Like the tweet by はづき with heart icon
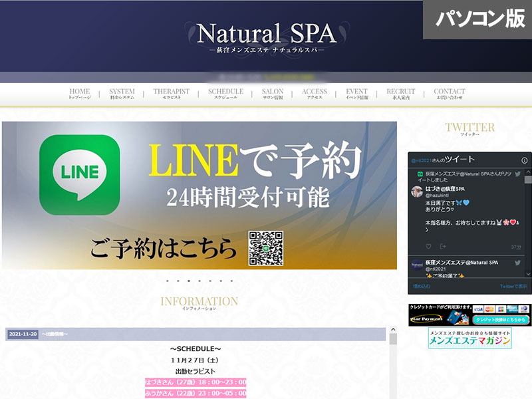Image resolution: width=532 pixels, height=399 pixels. [x=428, y=247]
